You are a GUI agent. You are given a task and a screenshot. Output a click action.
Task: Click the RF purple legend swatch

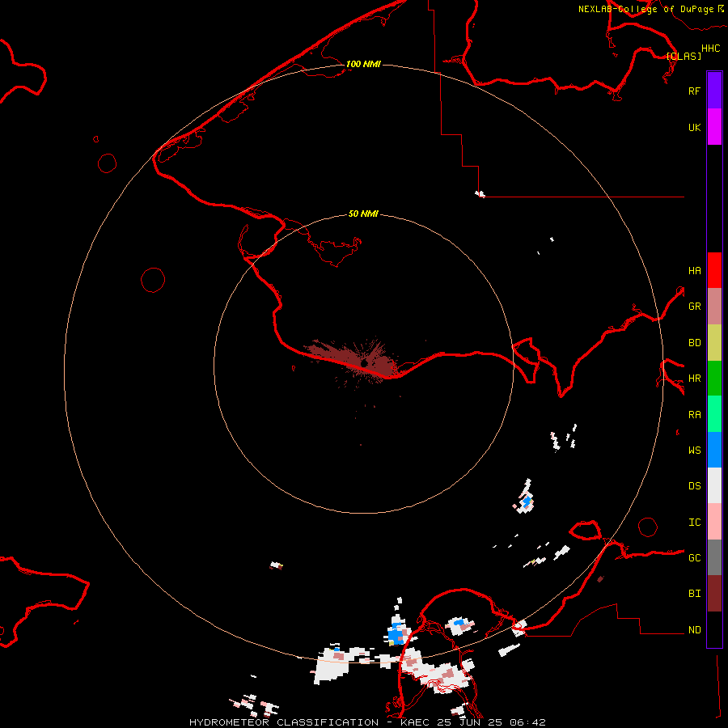point(714,91)
